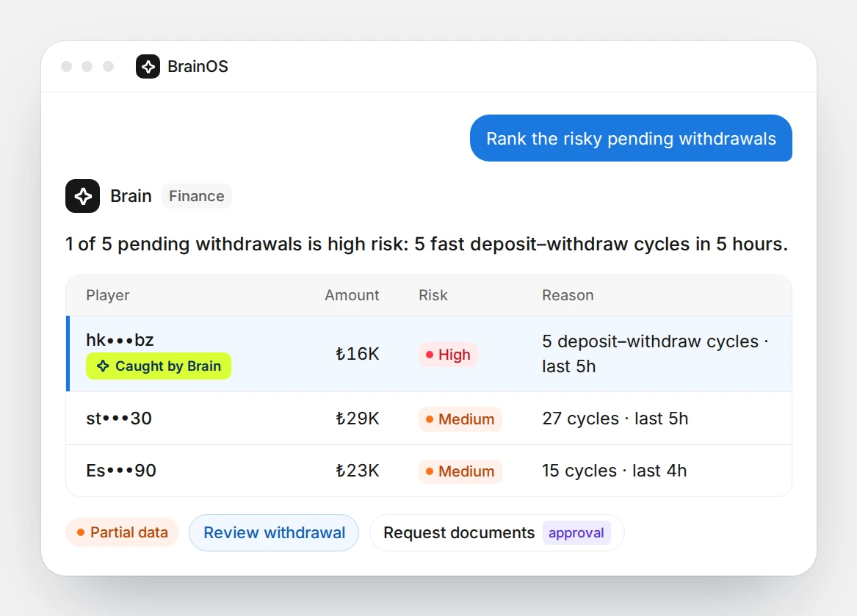Click the BrainOS logo icon in title bar

click(x=148, y=67)
